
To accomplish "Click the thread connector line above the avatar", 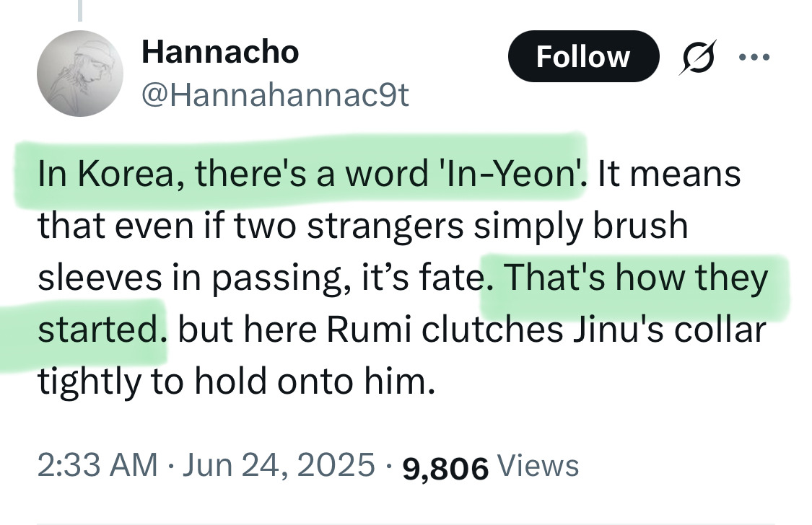I will [79, 9].
